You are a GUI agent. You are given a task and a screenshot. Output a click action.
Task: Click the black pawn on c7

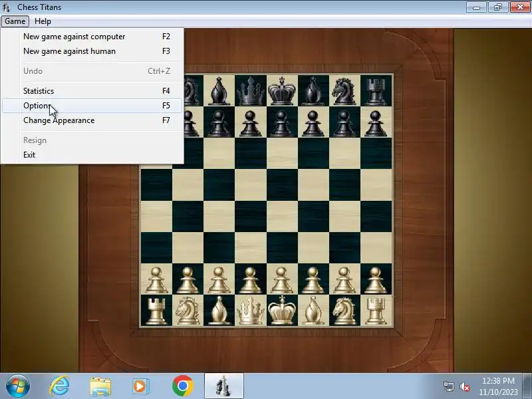click(219, 124)
